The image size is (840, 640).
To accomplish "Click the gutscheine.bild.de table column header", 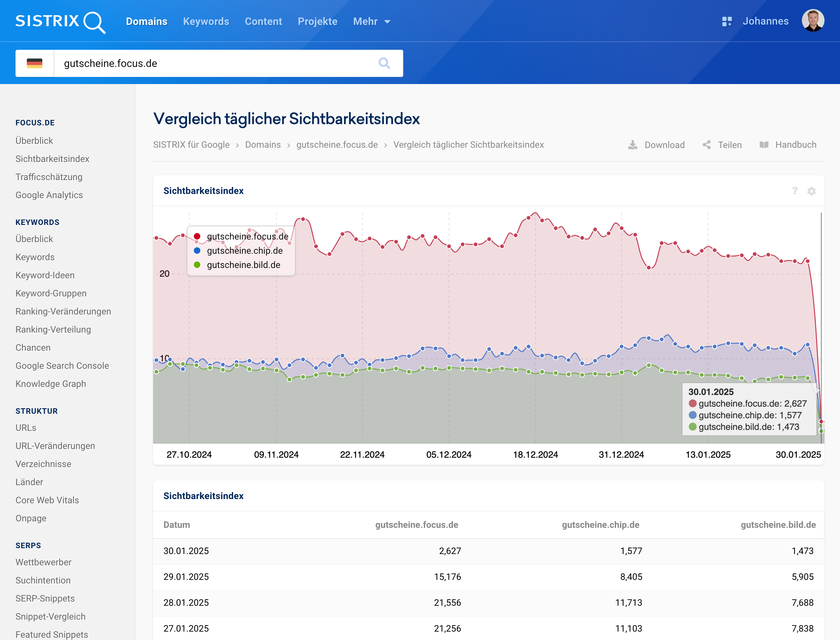I will click(x=778, y=525).
